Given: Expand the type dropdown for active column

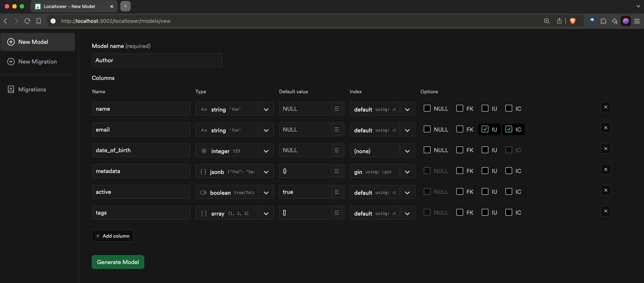Looking at the screenshot, I should pyautogui.click(x=266, y=192).
